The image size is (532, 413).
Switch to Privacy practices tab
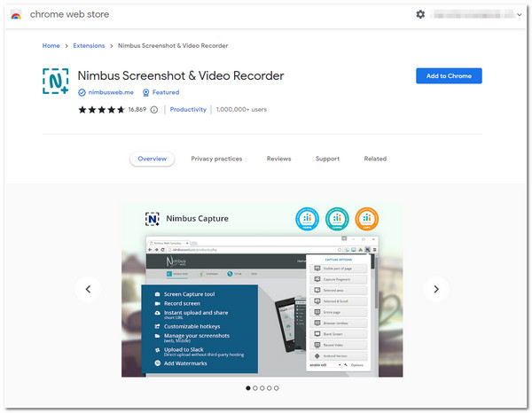pyautogui.click(x=216, y=159)
